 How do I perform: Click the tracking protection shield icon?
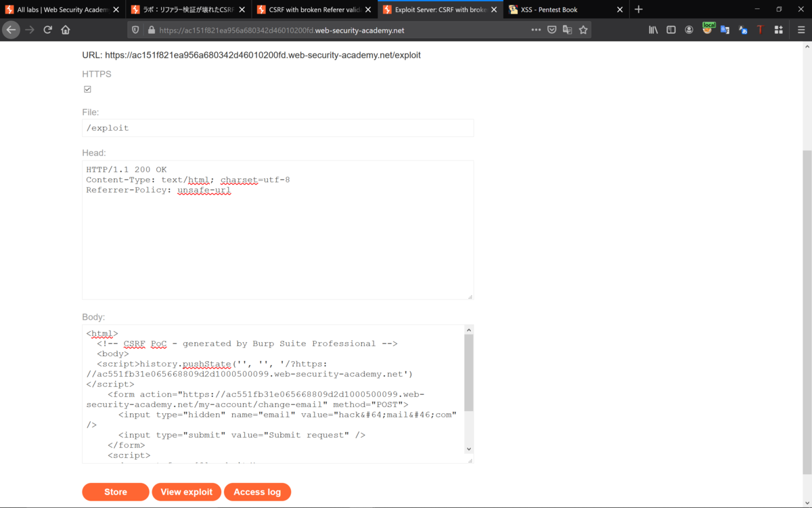click(x=135, y=30)
